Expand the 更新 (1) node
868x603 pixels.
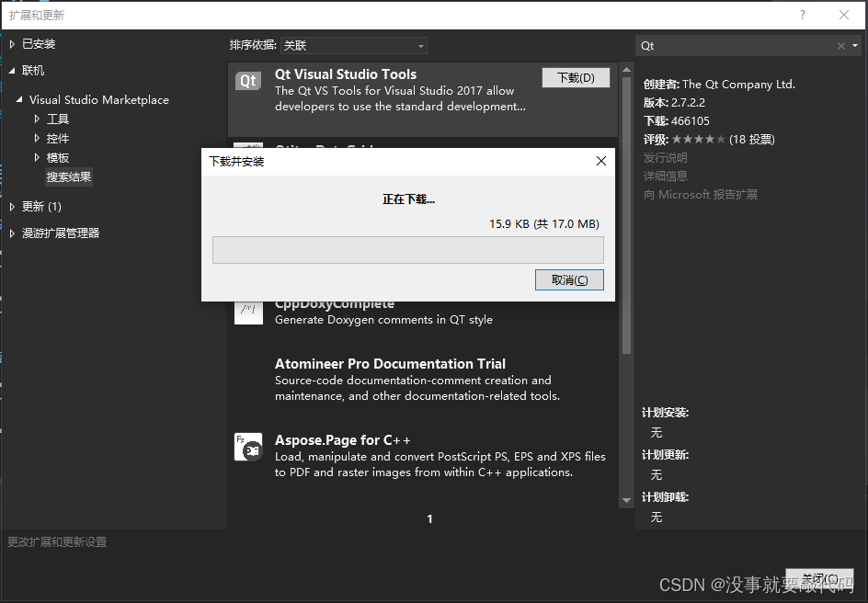point(12,207)
